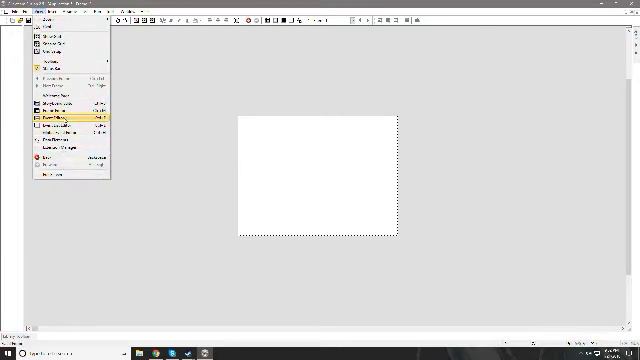
Task: Click the red circular Run toolbar icon
Action: pyautogui.click(x=248, y=20)
